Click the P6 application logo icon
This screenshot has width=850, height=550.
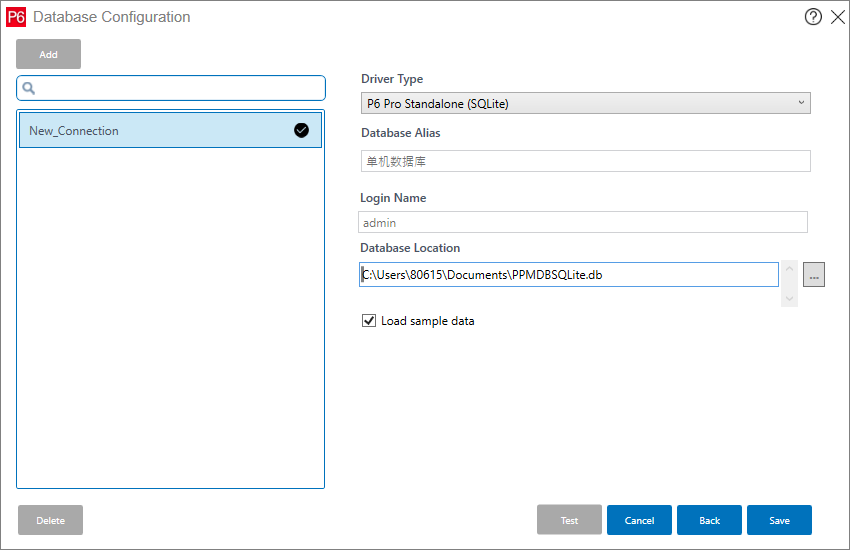[16, 17]
